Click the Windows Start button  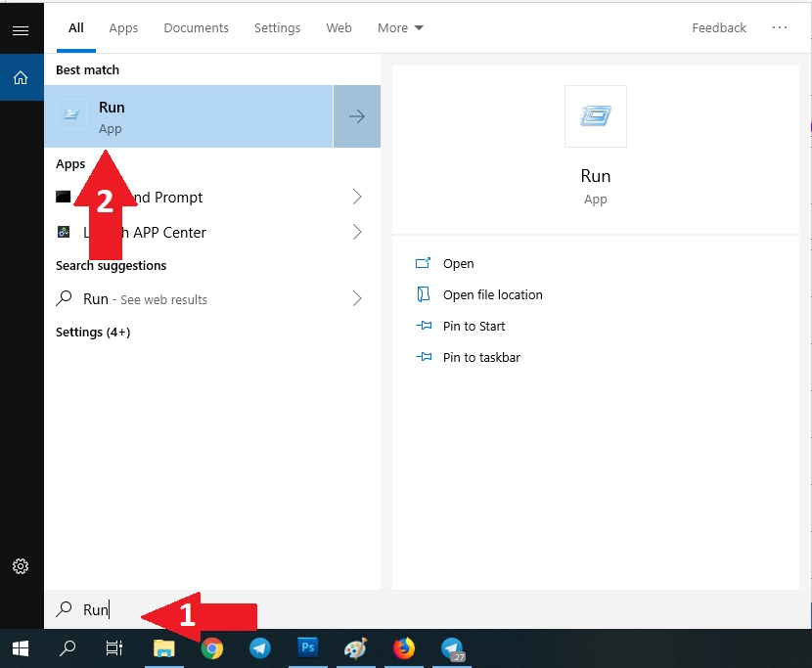(x=21, y=648)
